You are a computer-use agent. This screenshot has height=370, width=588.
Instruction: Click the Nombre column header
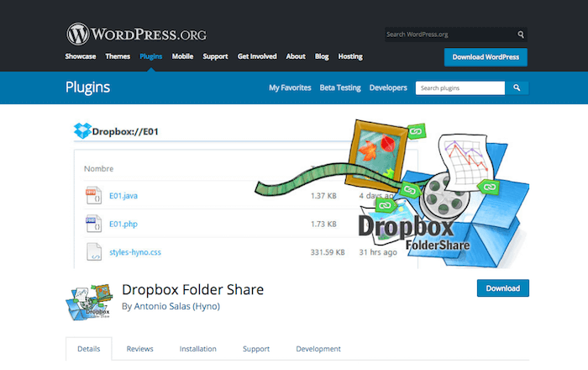pyautogui.click(x=98, y=168)
